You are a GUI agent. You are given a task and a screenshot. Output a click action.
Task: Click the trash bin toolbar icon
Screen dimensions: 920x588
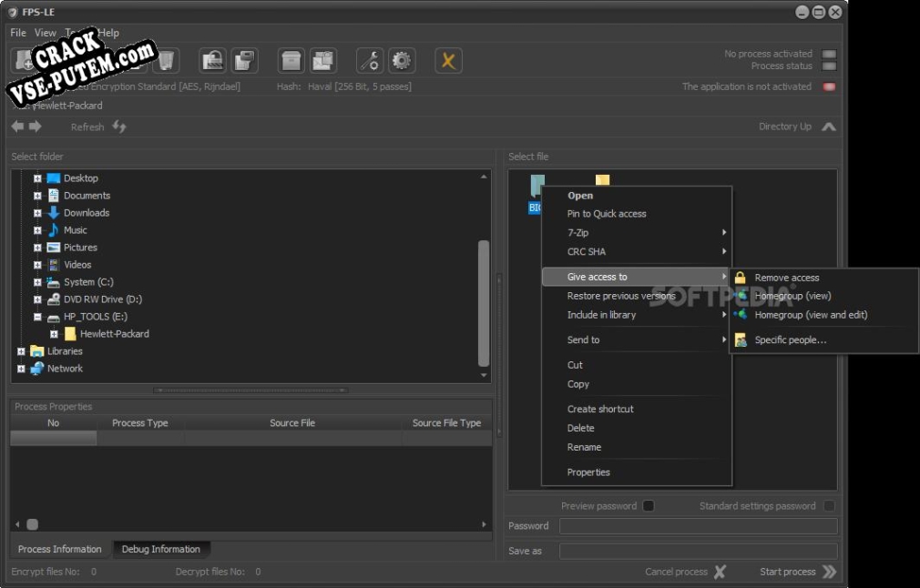(166, 60)
